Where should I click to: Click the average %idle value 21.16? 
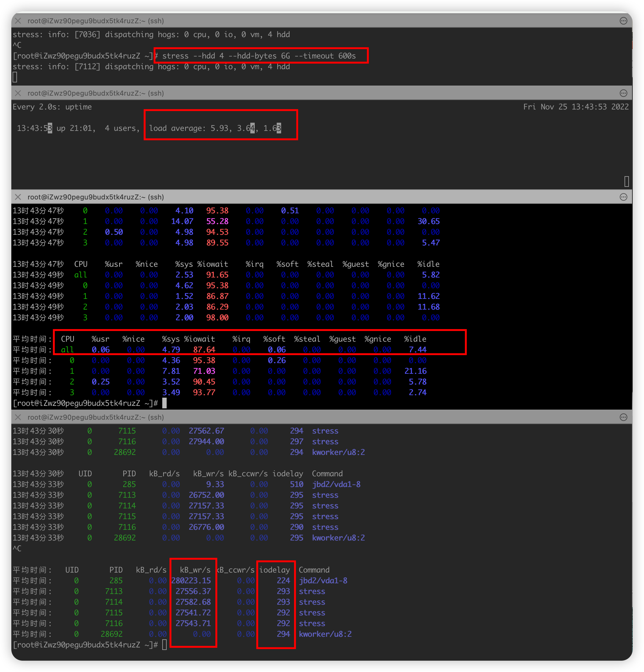tap(415, 371)
